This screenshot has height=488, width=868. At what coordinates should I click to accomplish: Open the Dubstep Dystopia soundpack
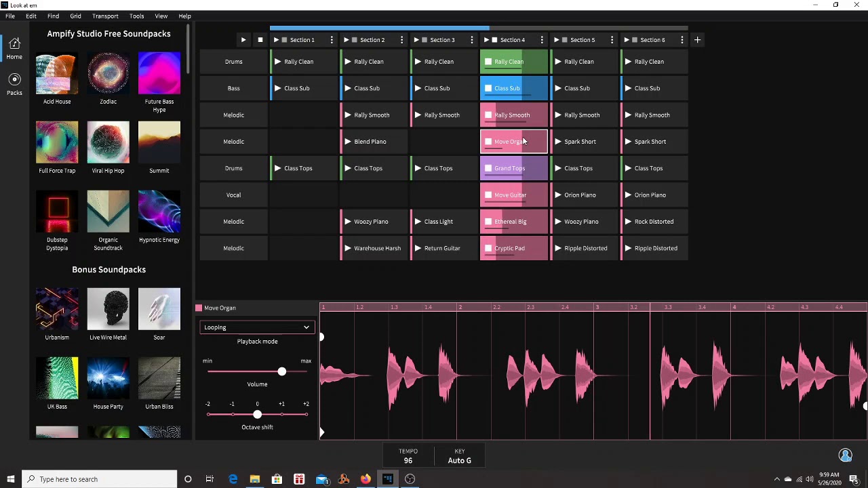(57, 211)
